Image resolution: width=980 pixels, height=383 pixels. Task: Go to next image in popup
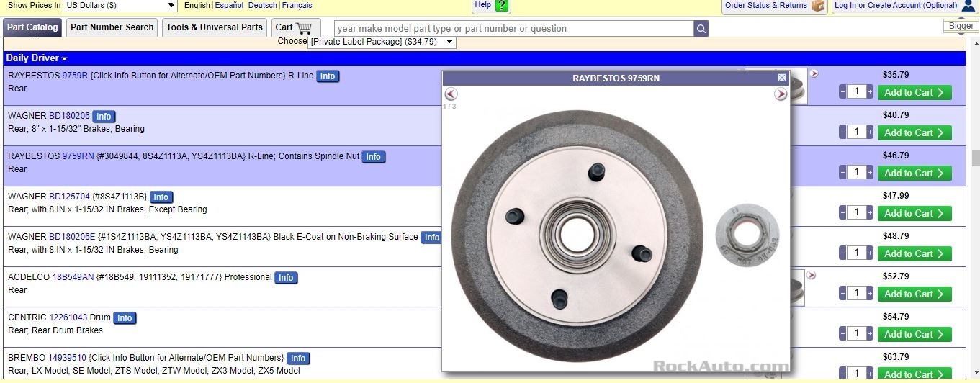point(781,94)
